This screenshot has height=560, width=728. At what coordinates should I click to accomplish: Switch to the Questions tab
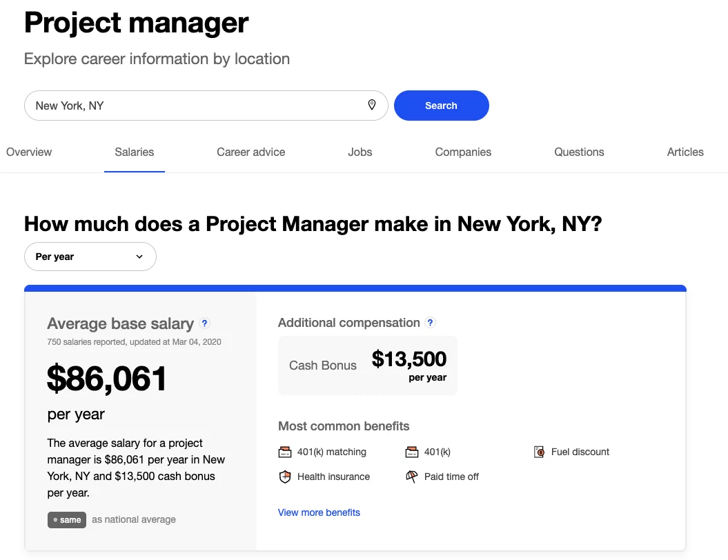coord(579,152)
